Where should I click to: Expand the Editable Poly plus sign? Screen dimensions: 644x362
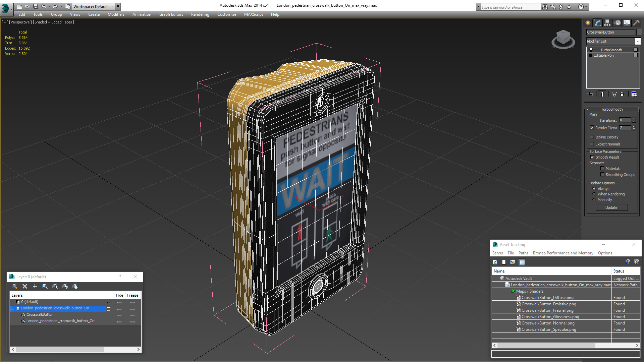590,55
